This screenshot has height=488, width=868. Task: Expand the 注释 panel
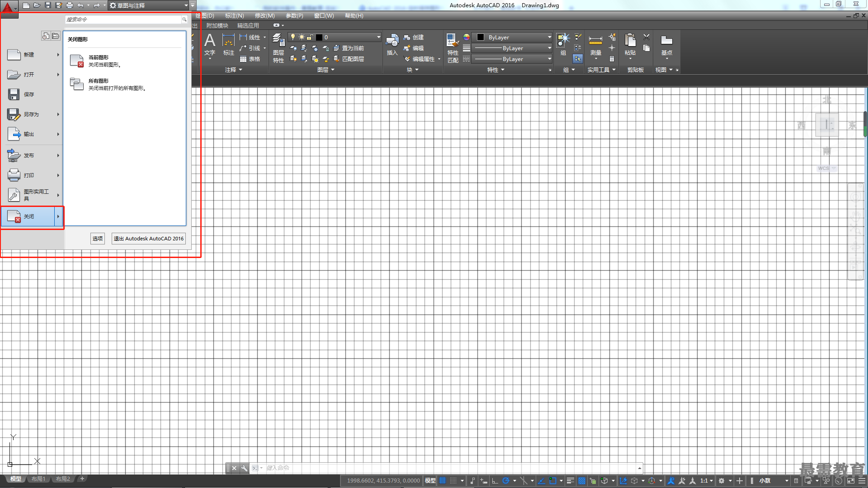[x=233, y=70]
